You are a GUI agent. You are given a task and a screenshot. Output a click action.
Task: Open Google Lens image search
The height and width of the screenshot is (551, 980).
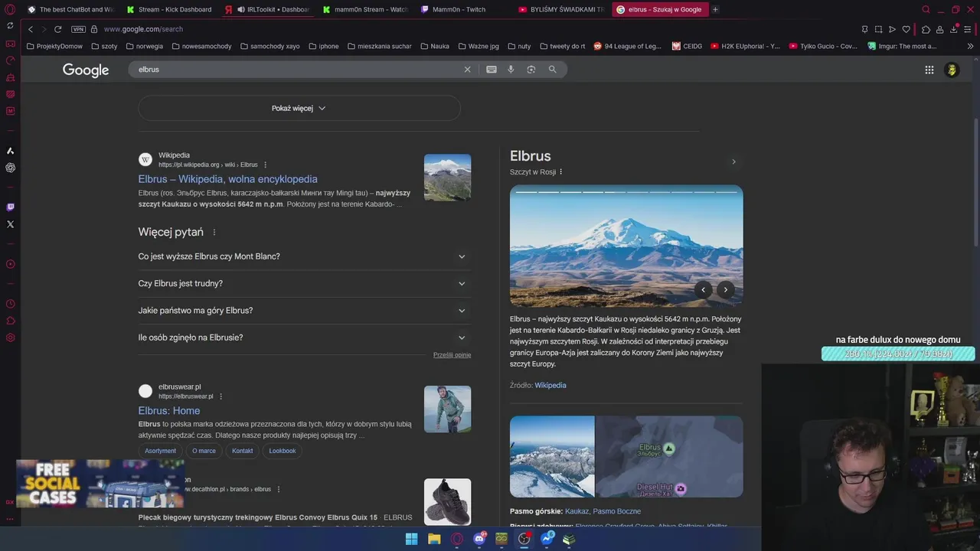point(531,70)
